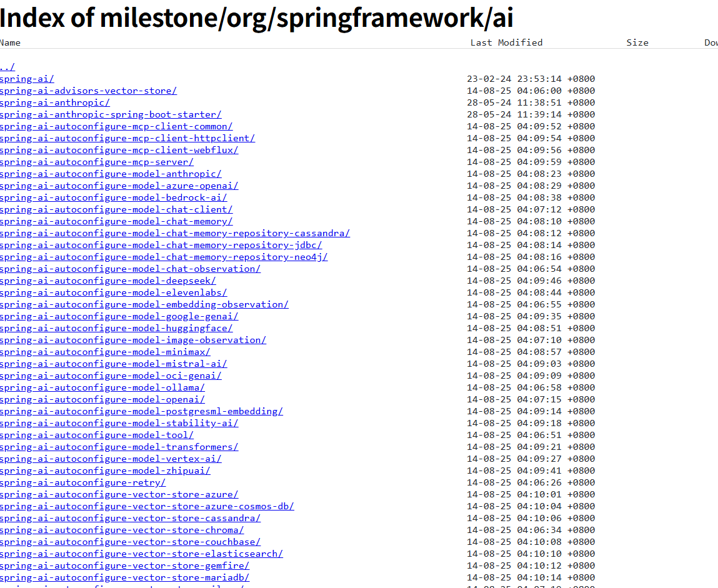The width and height of the screenshot is (718, 588).
Task: Open spring-ai-autoconfigure-retry/ link
Action: (x=83, y=484)
